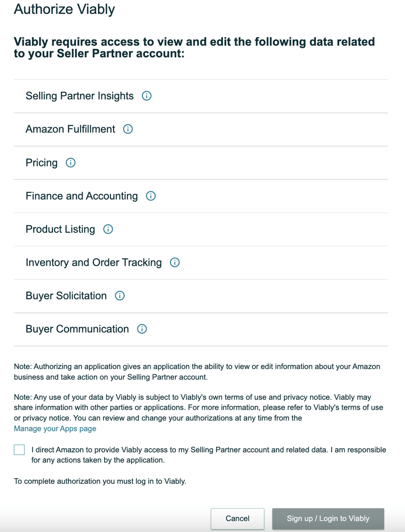The width and height of the screenshot is (405, 532).
Task: Click the Amazon Fulfillment row label
Action: pos(70,129)
